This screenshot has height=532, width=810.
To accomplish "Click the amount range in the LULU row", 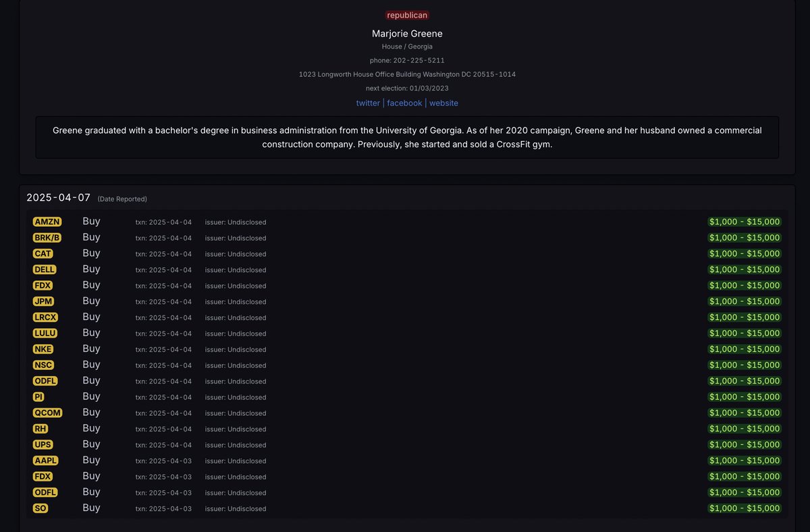I will [x=745, y=333].
